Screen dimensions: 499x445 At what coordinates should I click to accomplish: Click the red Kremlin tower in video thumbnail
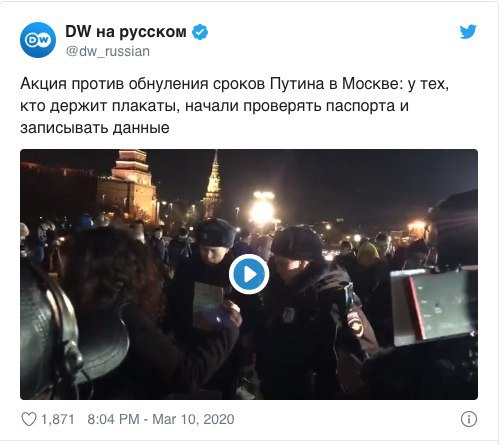(129, 187)
